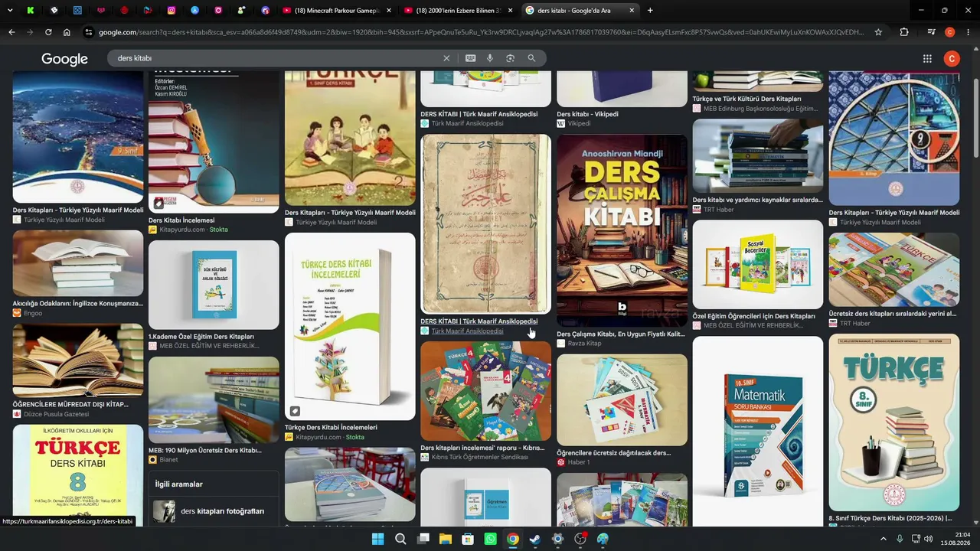Open the 'Ders Kitabı İncelemesi' result link
This screenshot has height=551, width=980.
[x=181, y=220]
